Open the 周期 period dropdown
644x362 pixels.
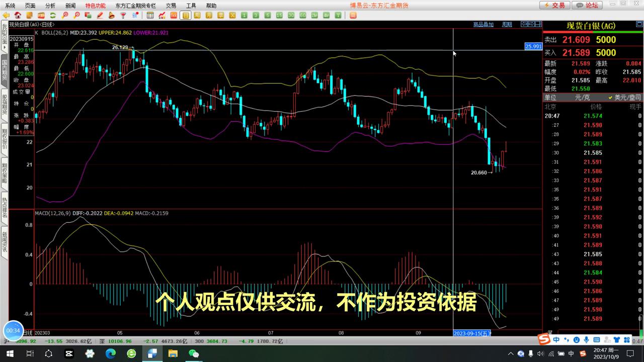tap(507, 24)
